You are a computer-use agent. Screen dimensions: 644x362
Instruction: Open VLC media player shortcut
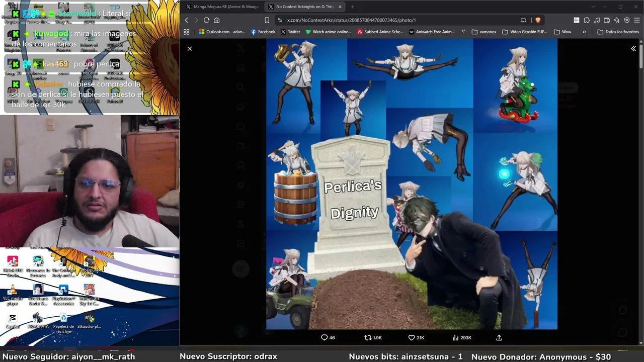tap(13, 296)
